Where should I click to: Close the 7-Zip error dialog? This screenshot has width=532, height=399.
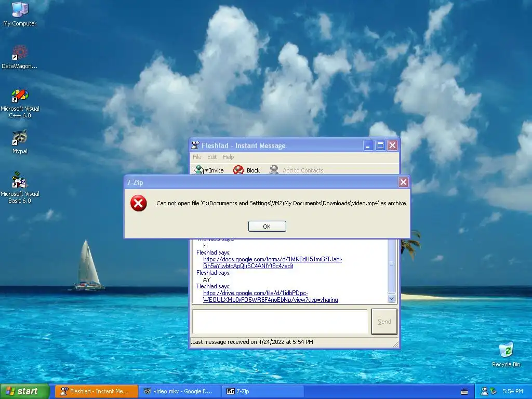[403, 182]
